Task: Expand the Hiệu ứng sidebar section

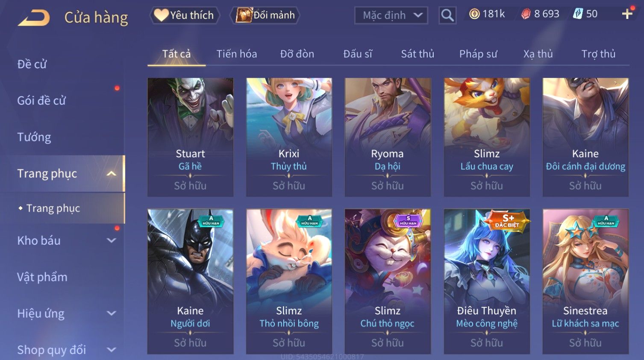Action: (112, 313)
